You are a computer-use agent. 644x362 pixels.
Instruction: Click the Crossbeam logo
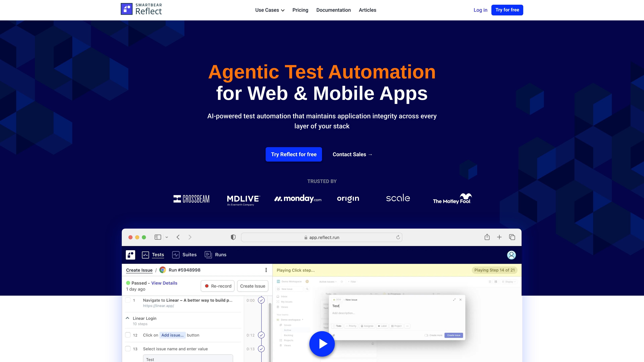192,199
